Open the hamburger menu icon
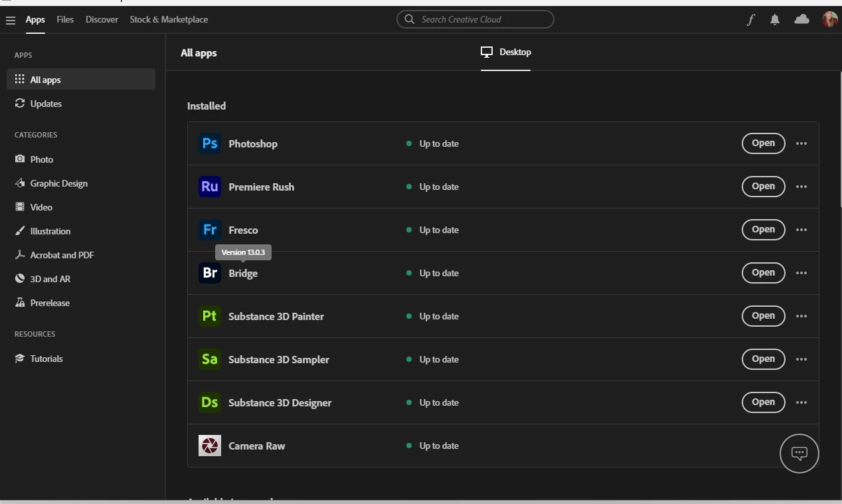 point(11,20)
